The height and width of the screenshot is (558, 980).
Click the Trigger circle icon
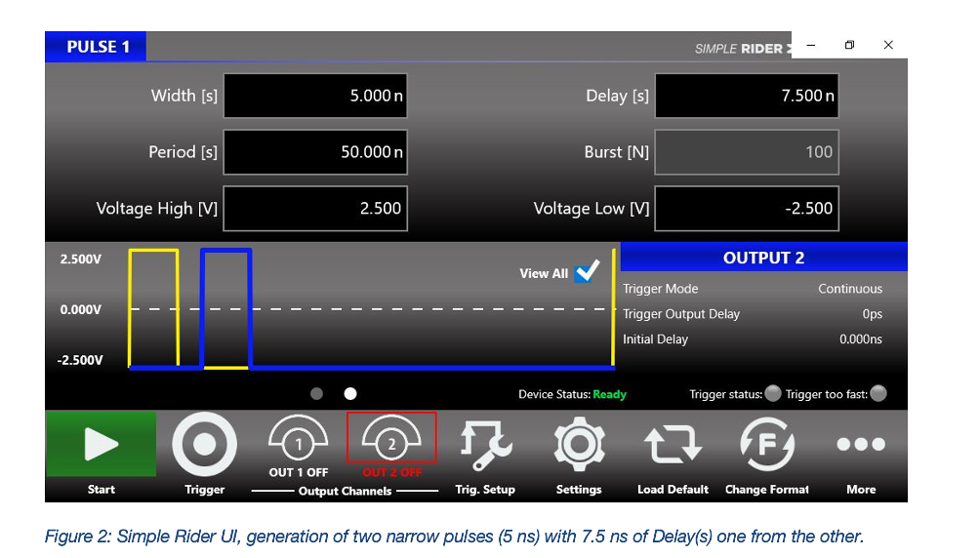tap(204, 444)
